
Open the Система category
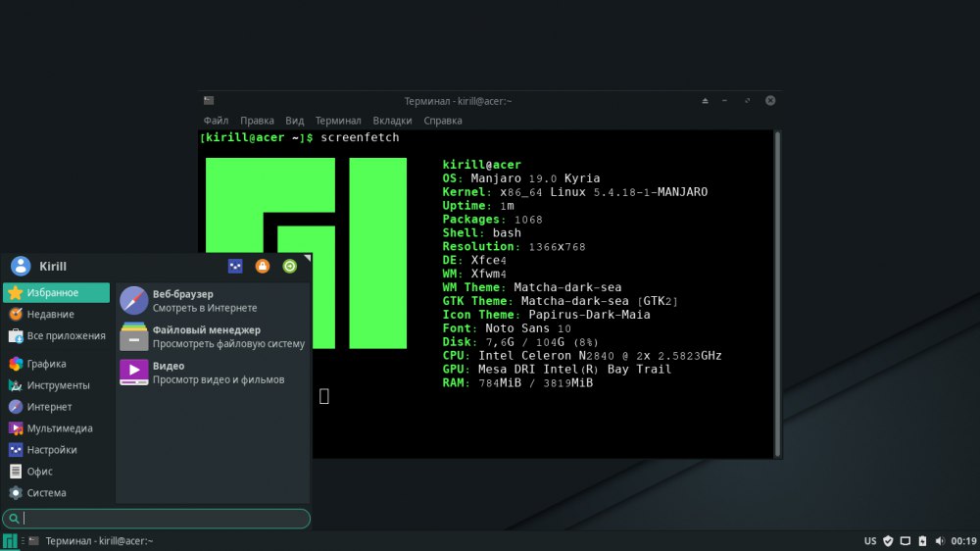coord(56,493)
